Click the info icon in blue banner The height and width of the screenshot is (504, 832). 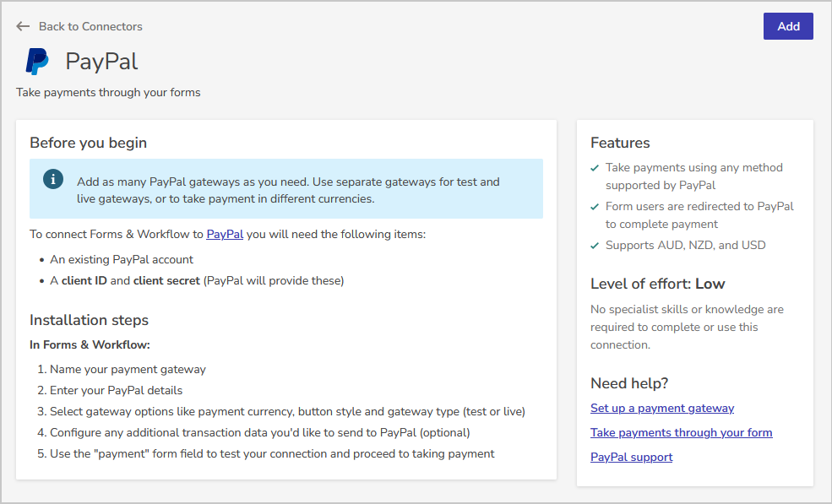[x=53, y=179]
